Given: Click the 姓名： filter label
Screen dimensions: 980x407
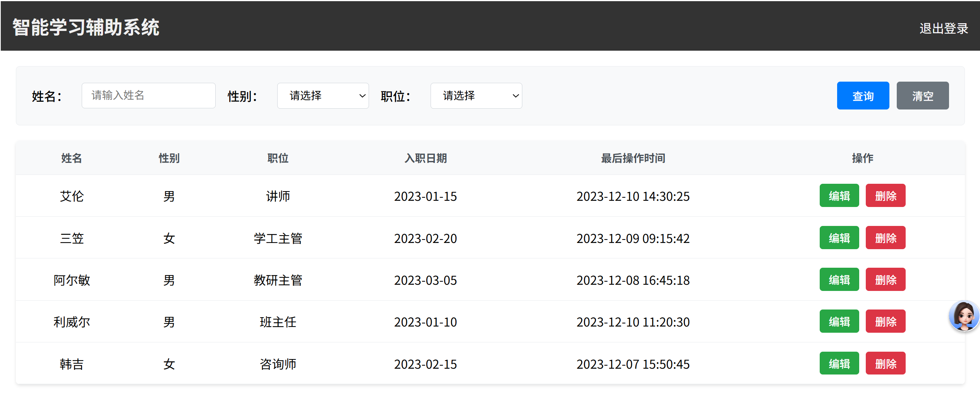Looking at the screenshot, I should (x=47, y=96).
